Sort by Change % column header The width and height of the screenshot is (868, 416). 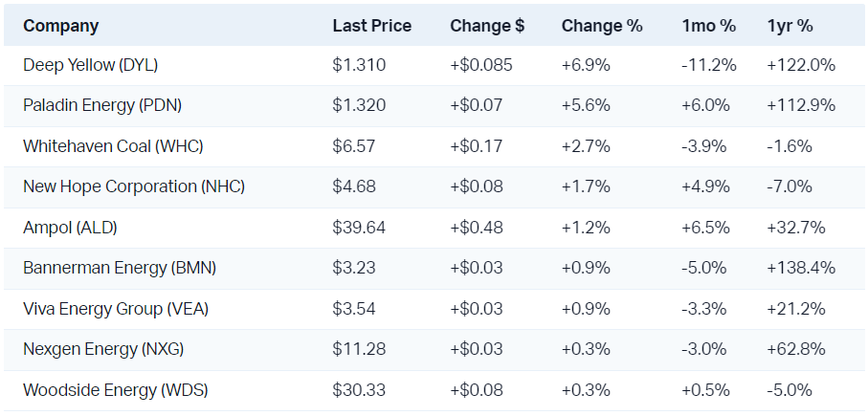[601, 26]
